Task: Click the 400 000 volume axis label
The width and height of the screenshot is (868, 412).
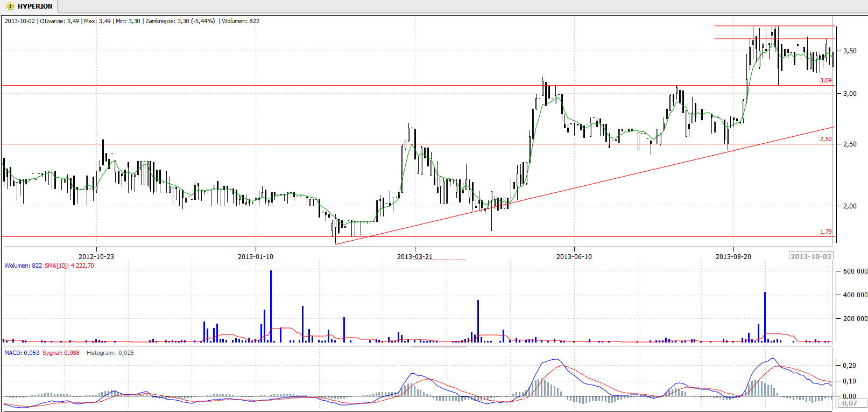Action: (855, 295)
